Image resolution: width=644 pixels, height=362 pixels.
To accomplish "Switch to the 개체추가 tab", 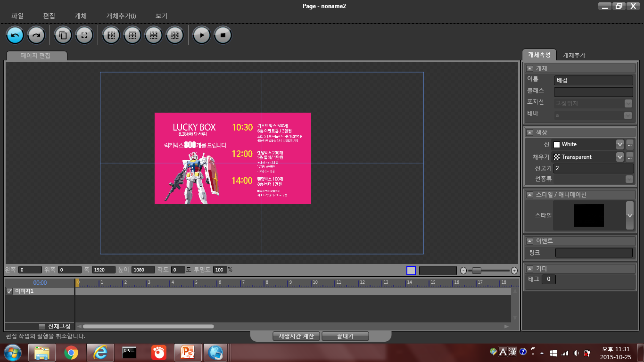I will 574,55.
